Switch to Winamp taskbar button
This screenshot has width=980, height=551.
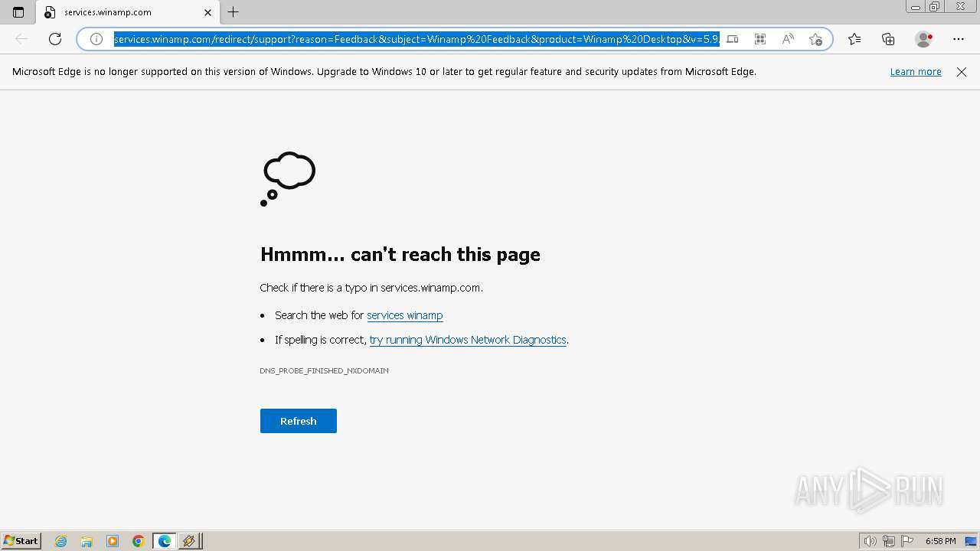189,541
